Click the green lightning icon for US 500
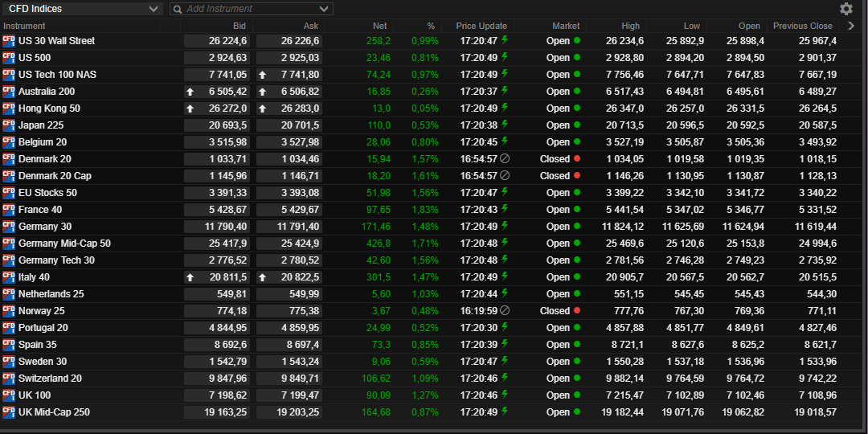868x434 pixels. coord(505,57)
